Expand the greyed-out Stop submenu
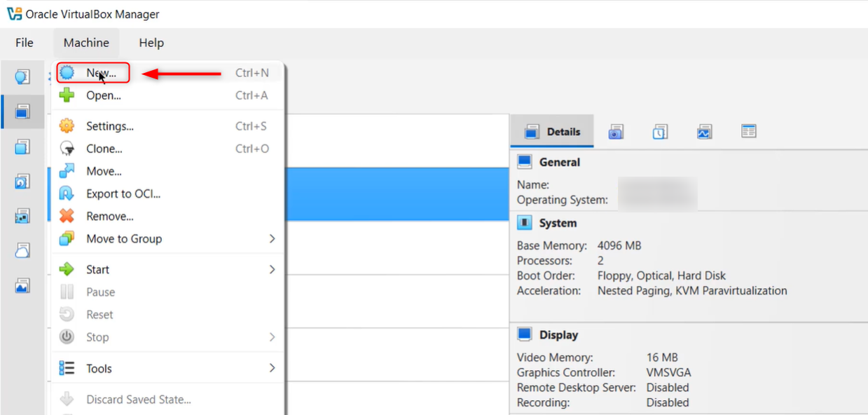The image size is (868, 415). 167,336
